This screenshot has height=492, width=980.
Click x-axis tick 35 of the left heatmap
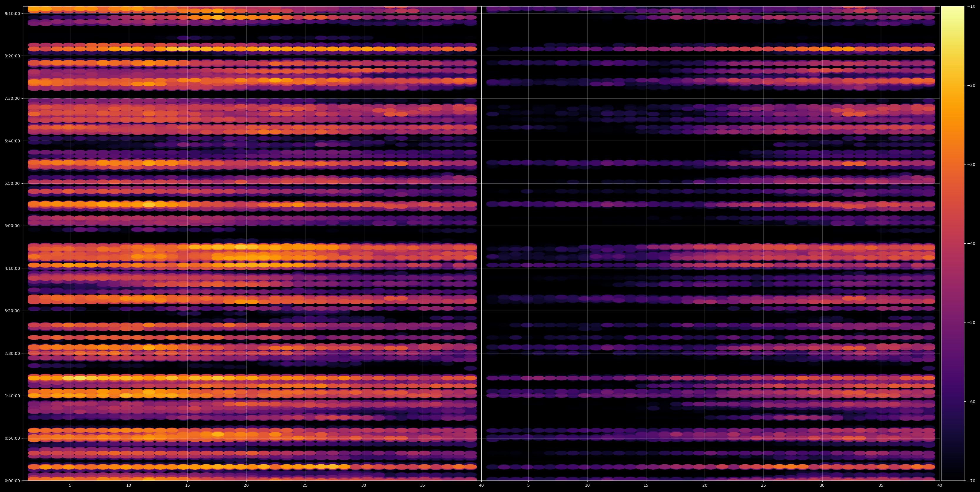(x=423, y=485)
